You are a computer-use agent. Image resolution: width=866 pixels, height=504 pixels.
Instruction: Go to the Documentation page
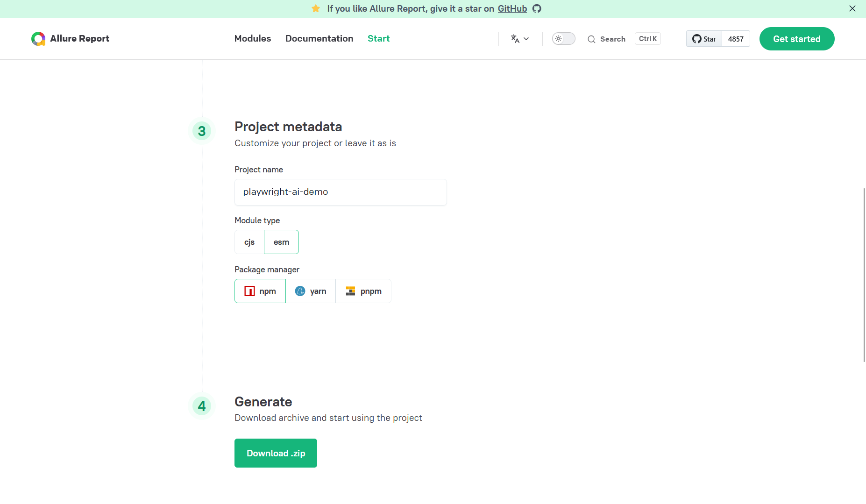(319, 39)
